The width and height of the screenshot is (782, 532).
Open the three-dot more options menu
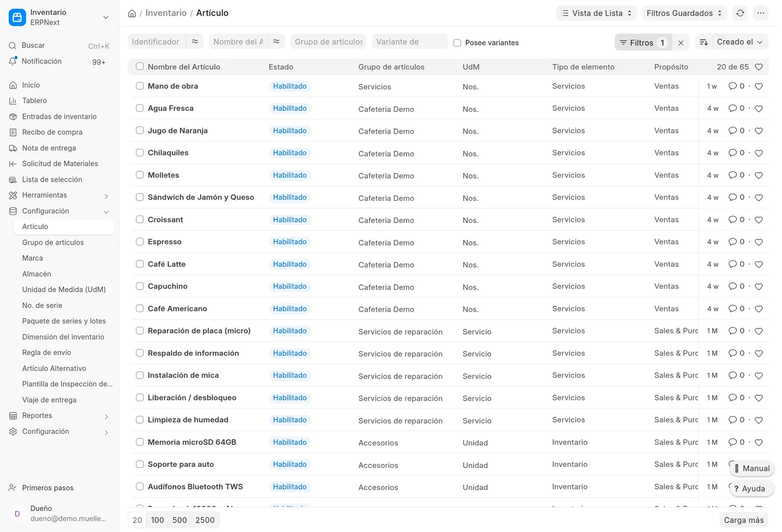tap(760, 13)
